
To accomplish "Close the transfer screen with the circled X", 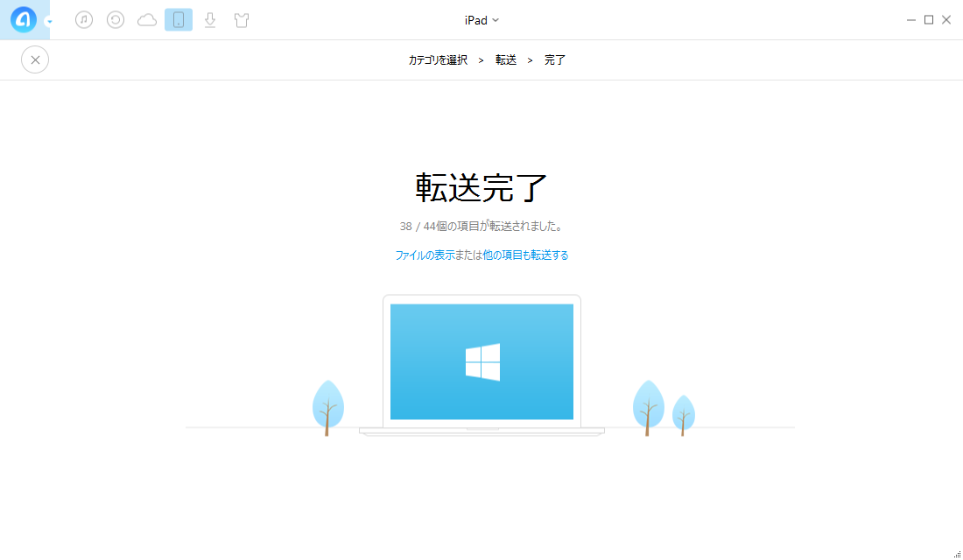I will tap(35, 59).
